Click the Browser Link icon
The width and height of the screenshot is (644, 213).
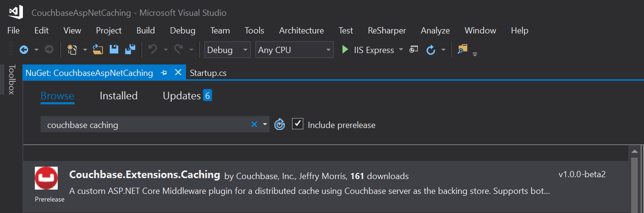pos(414,50)
